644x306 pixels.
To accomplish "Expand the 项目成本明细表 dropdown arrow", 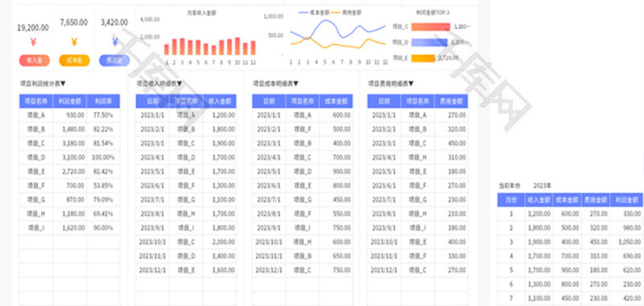I will click(x=295, y=84).
